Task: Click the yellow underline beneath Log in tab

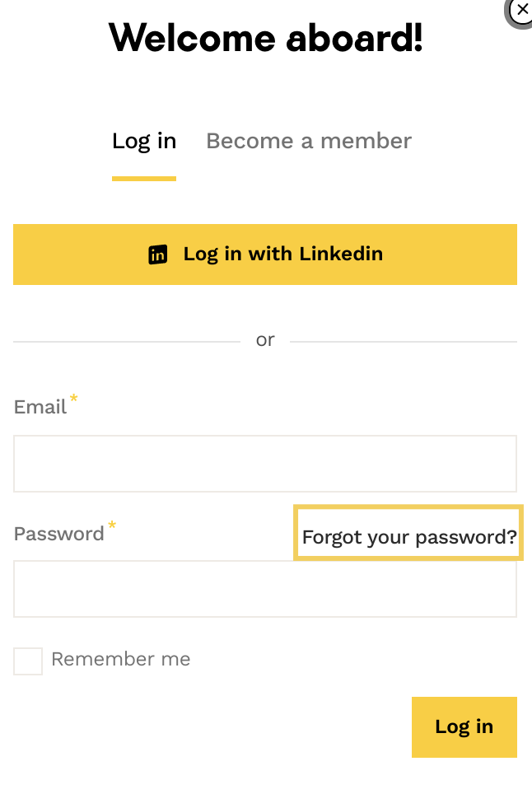Action: coord(144,178)
